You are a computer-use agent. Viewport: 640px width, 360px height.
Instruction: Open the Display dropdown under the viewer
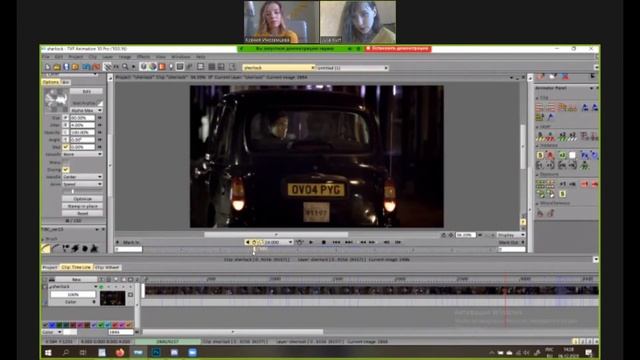(511, 235)
